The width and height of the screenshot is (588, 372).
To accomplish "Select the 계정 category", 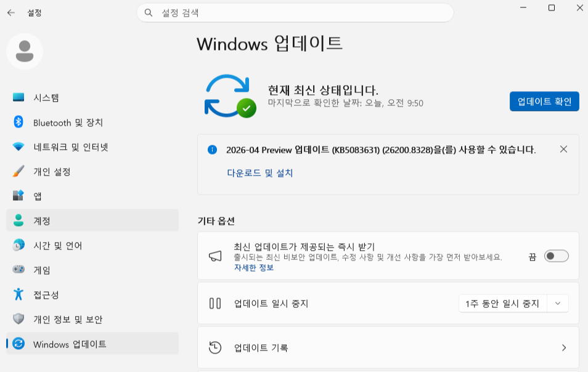I will [x=92, y=220].
